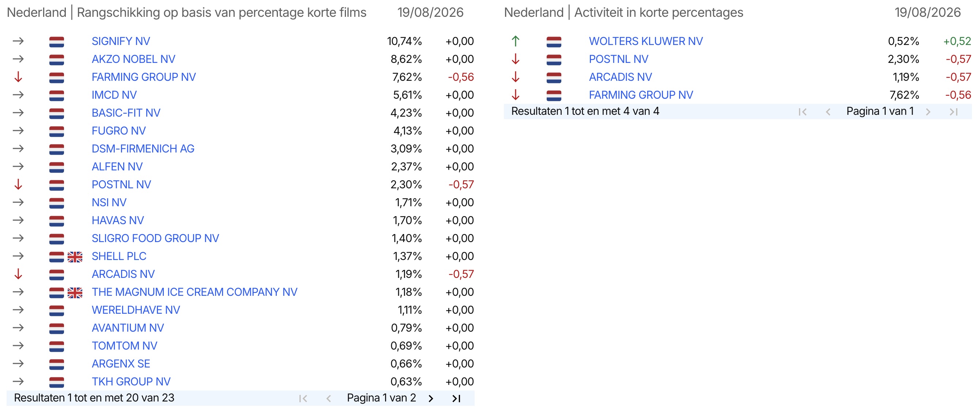Viewport: 980px width, 411px height.
Task: Open FARMING GROUP NV in ranking list
Action: [144, 77]
